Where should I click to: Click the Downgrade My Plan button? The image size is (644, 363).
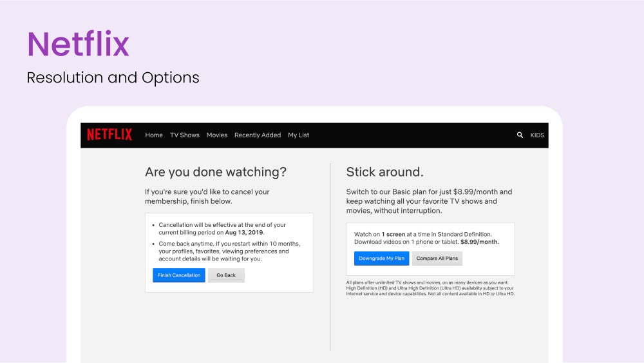[381, 258]
